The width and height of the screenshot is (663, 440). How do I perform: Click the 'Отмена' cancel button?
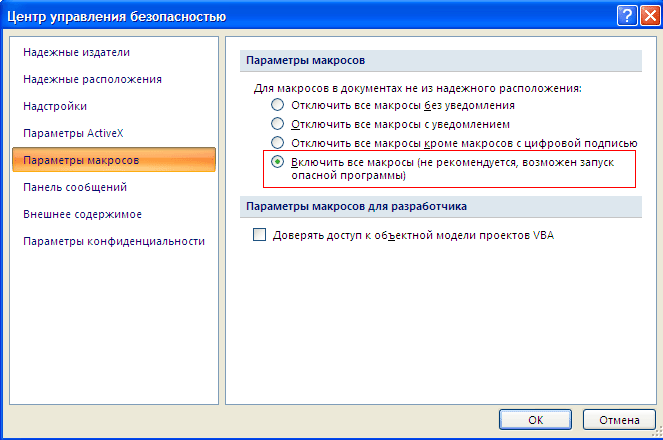619,420
